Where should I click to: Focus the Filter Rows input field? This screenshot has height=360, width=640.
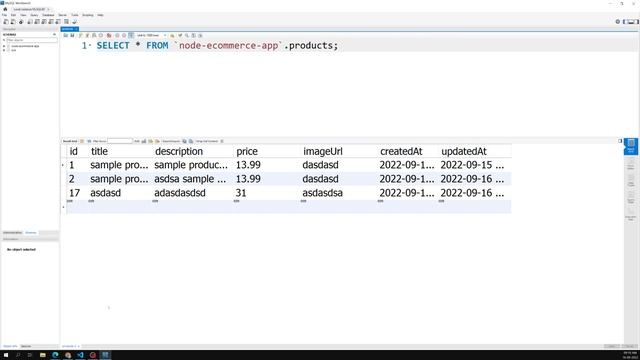click(120, 141)
